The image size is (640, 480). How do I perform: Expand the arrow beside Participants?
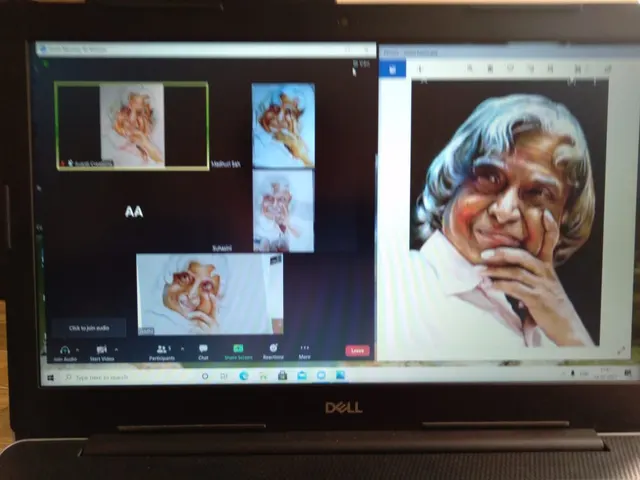(x=182, y=349)
